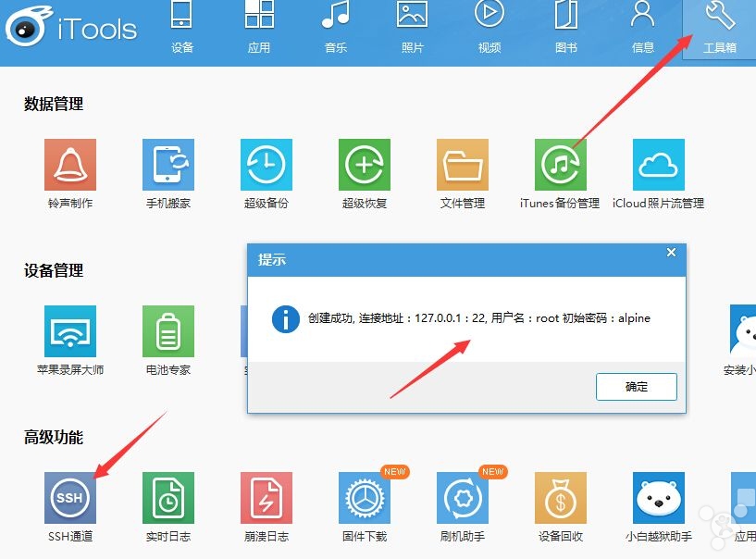Launch 铃声制作 ringtone maker

70,174
